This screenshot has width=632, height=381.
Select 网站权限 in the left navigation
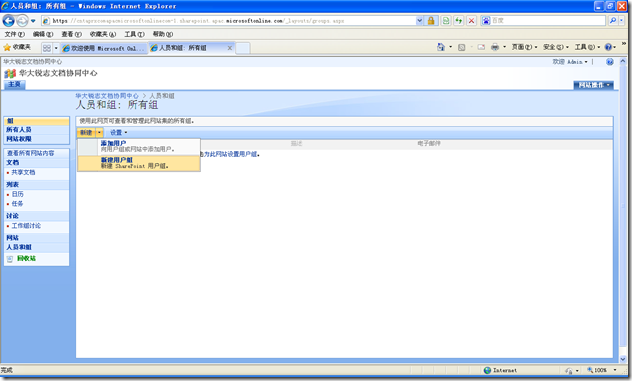tap(19, 139)
